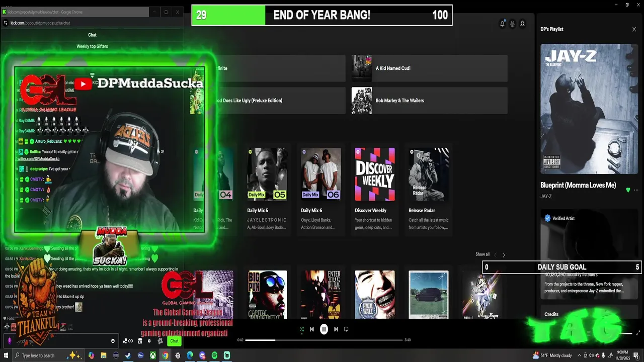
Task: Open the Kick gift subs icon
Action: point(128,341)
